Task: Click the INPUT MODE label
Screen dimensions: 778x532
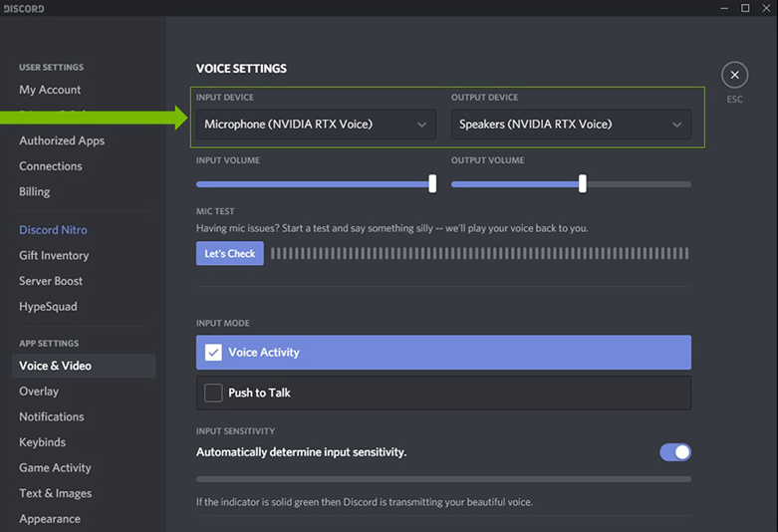Action: (x=223, y=323)
